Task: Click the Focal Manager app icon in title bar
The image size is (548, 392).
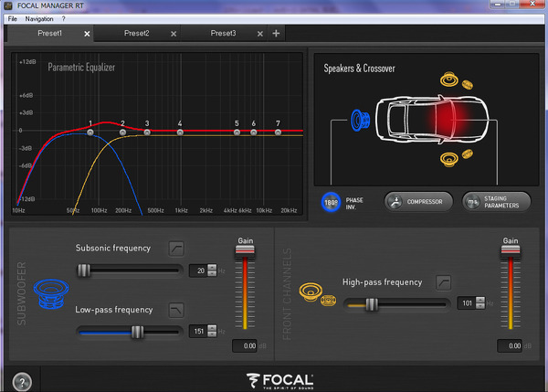Action: [7, 5]
